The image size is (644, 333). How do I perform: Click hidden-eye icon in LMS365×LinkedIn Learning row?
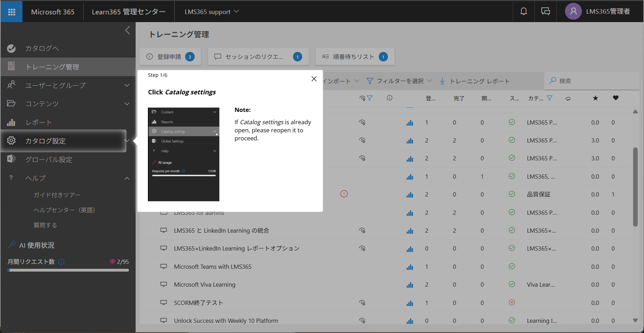(x=362, y=248)
